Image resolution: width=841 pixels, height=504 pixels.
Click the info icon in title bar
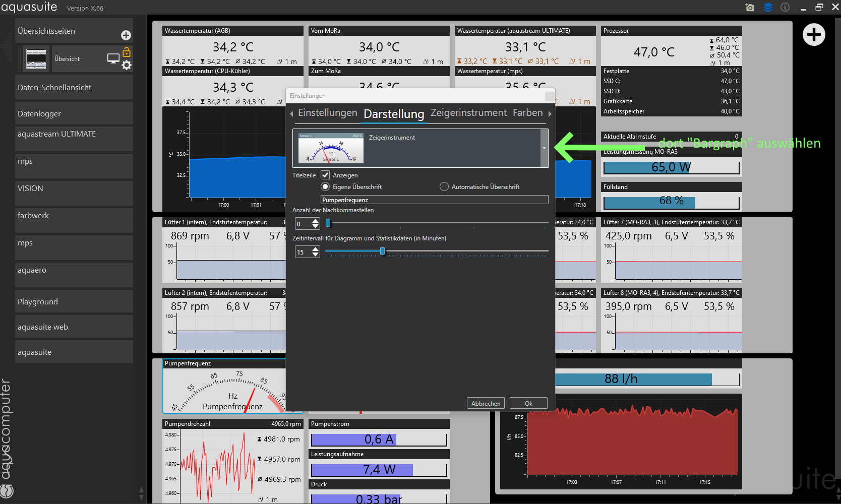click(x=785, y=7)
